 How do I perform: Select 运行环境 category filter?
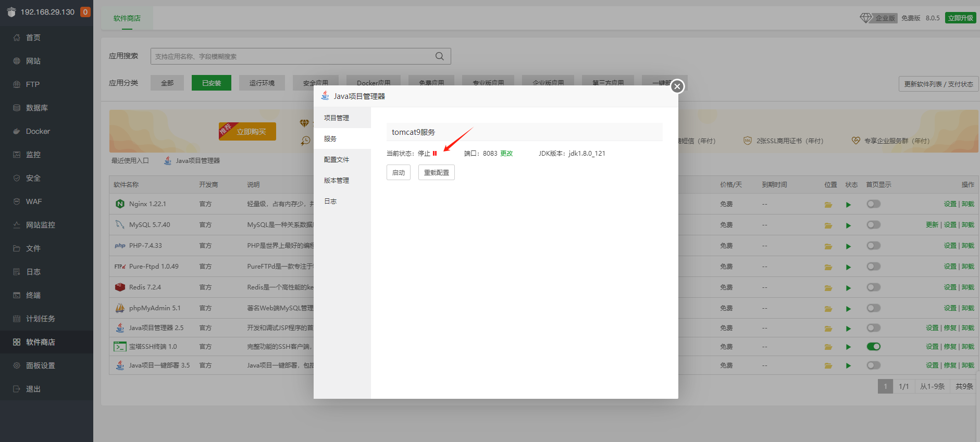pos(262,83)
